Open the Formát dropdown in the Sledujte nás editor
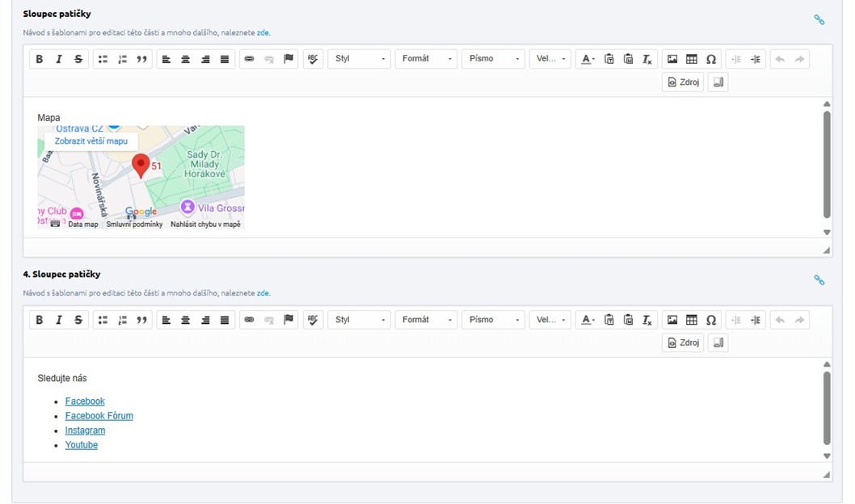 pyautogui.click(x=426, y=320)
